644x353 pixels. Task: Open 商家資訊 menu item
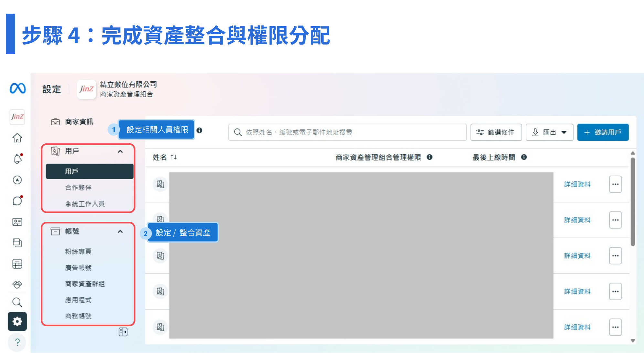click(x=79, y=122)
